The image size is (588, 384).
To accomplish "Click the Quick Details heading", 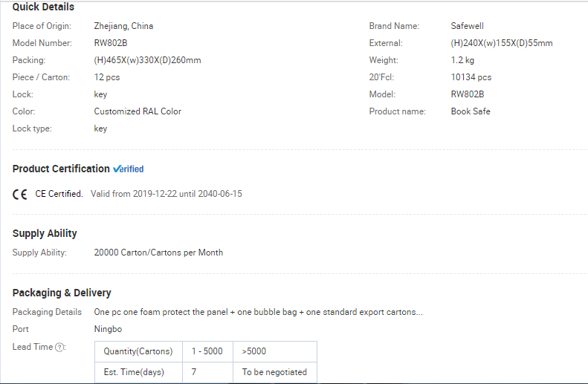I will [43, 7].
